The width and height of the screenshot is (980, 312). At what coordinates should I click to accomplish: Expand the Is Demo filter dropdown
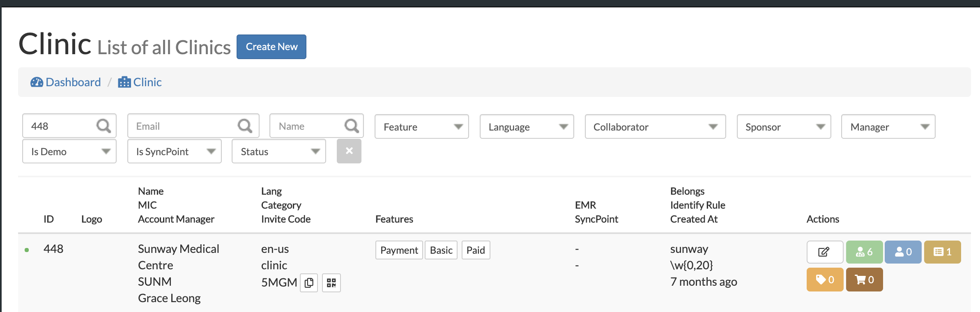pos(69,151)
